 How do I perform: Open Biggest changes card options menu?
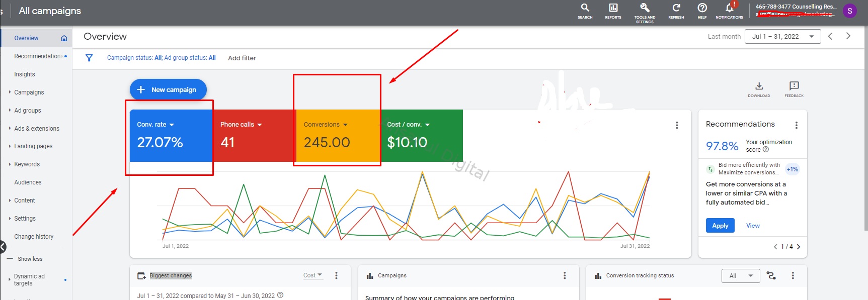click(x=337, y=275)
